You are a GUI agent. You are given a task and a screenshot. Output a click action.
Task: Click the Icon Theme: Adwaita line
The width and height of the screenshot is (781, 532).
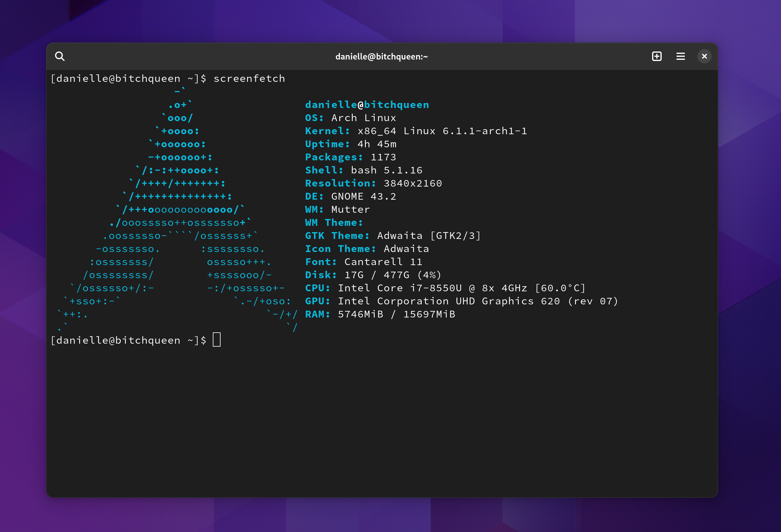pos(367,249)
